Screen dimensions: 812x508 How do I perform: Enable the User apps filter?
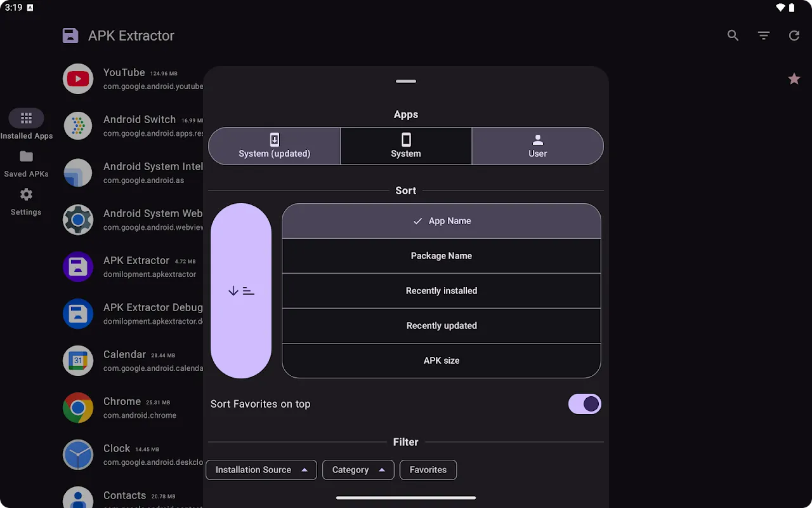(x=537, y=146)
